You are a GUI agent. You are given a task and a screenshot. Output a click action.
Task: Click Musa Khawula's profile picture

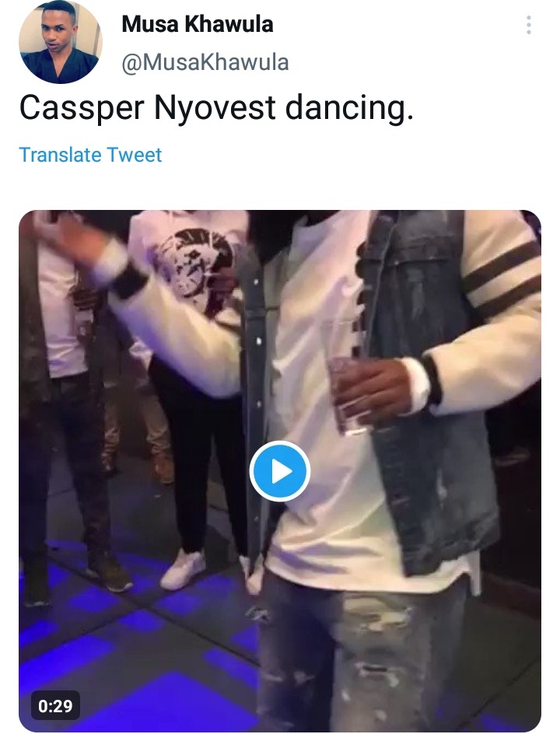coord(61,42)
